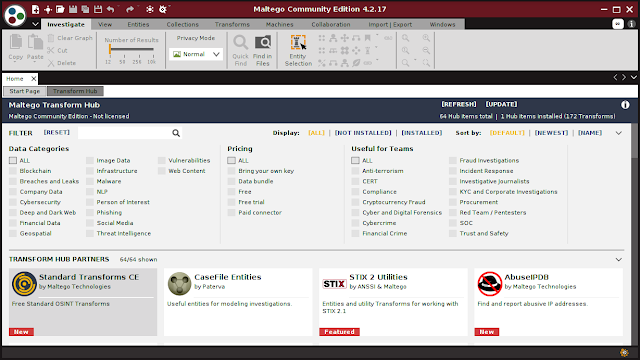Click the Cut scissors option
The image size is (640, 360).
[x=58, y=51]
